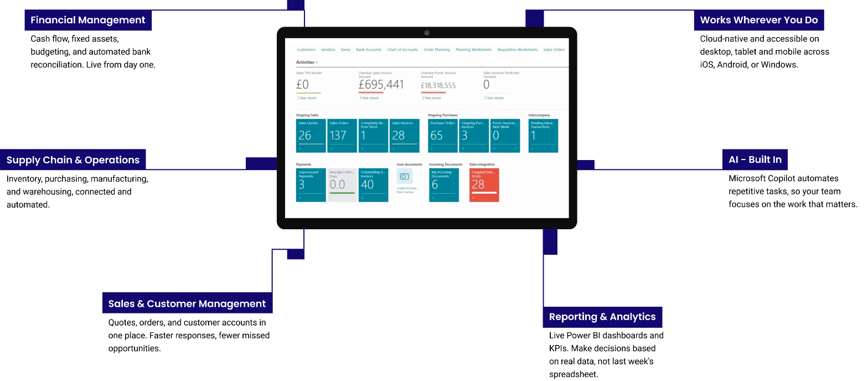The height and width of the screenshot is (381, 868).
Task: Click the Financial Management label
Action: pyautogui.click(x=88, y=20)
